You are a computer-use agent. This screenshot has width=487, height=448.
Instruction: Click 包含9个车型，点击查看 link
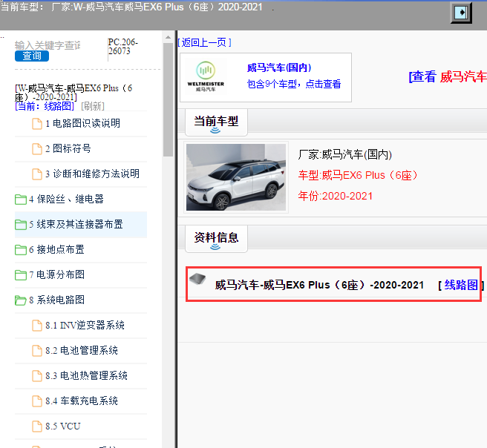pyautogui.click(x=294, y=84)
